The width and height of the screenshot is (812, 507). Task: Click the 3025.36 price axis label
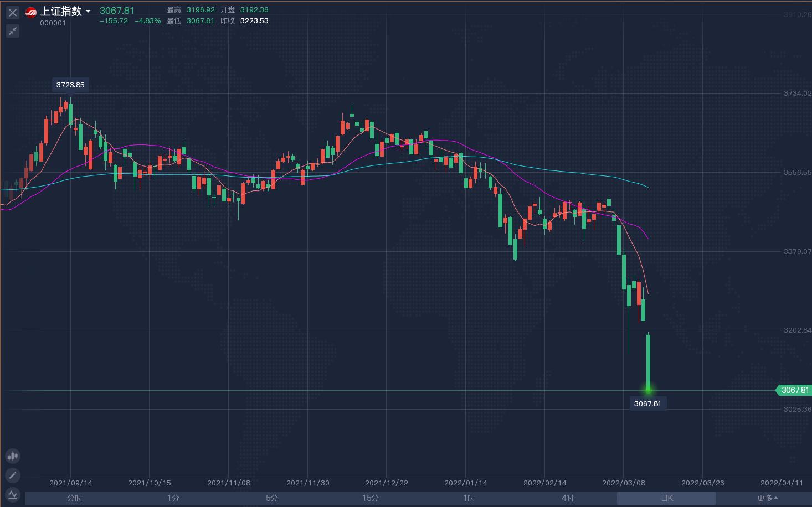[x=798, y=410]
